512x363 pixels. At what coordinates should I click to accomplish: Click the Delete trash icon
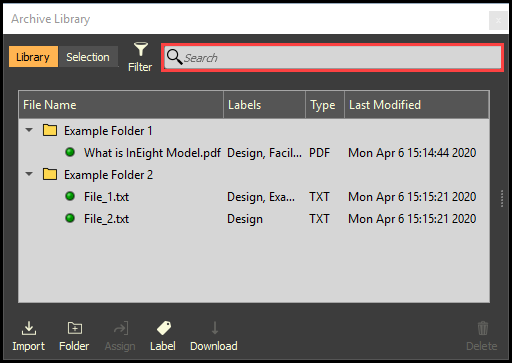click(483, 328)
